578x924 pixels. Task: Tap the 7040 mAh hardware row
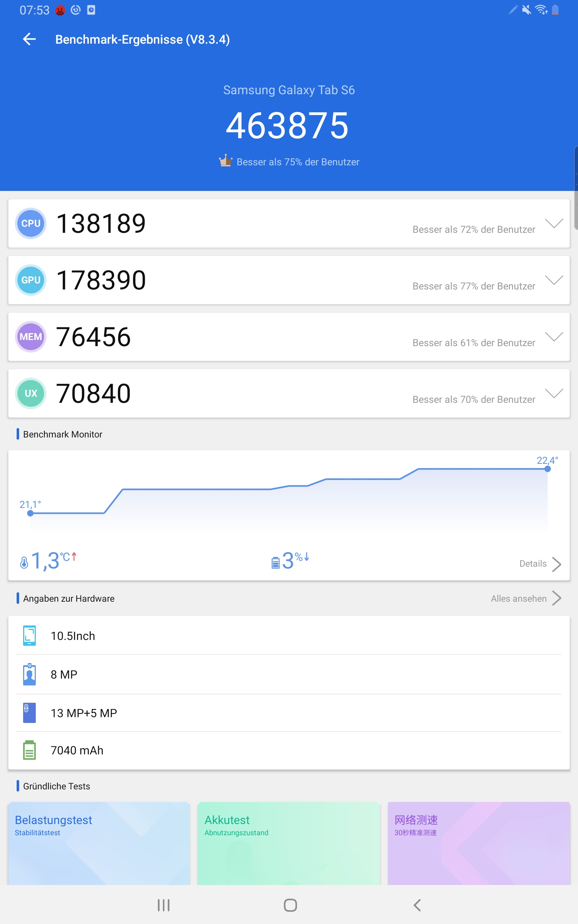point(289,750)
